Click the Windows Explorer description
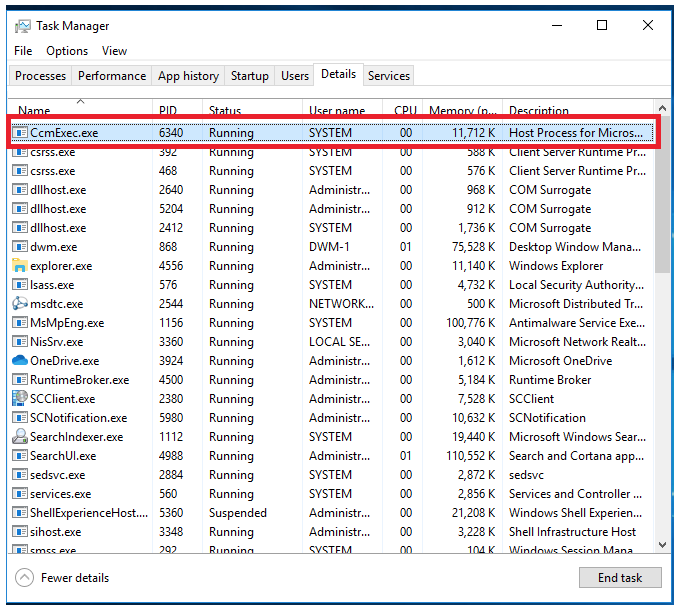677x610 pixels. [556, 266]
